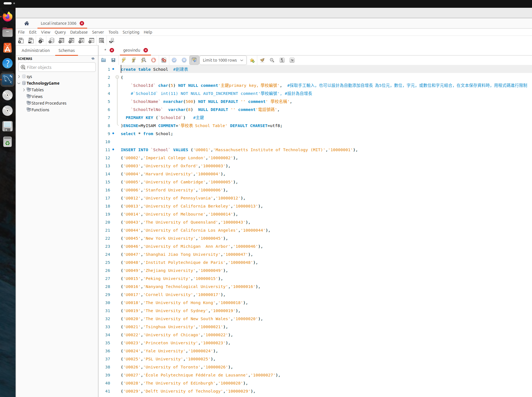Create a new schema from the toolbar

[51, 41]
